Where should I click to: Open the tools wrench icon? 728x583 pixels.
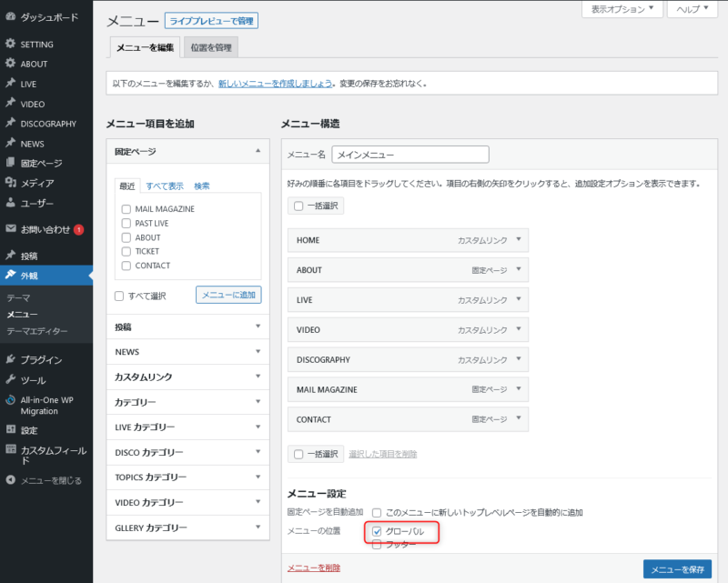[11, 380]
